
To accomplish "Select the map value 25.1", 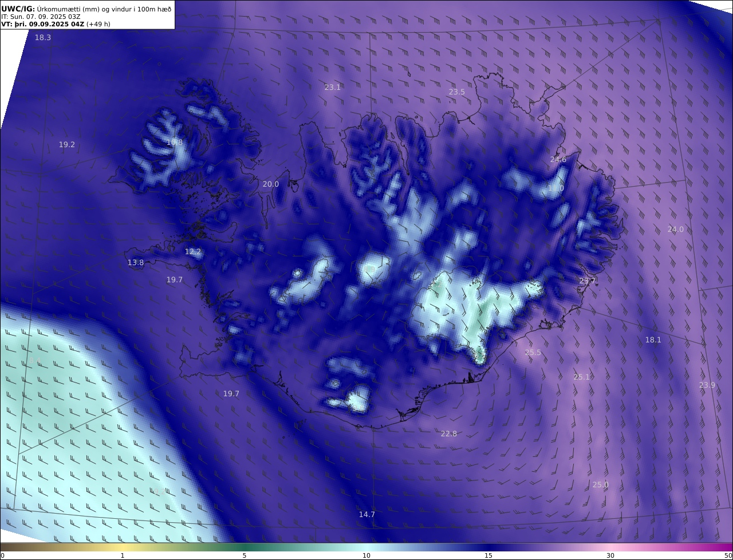I will [582, 377].
